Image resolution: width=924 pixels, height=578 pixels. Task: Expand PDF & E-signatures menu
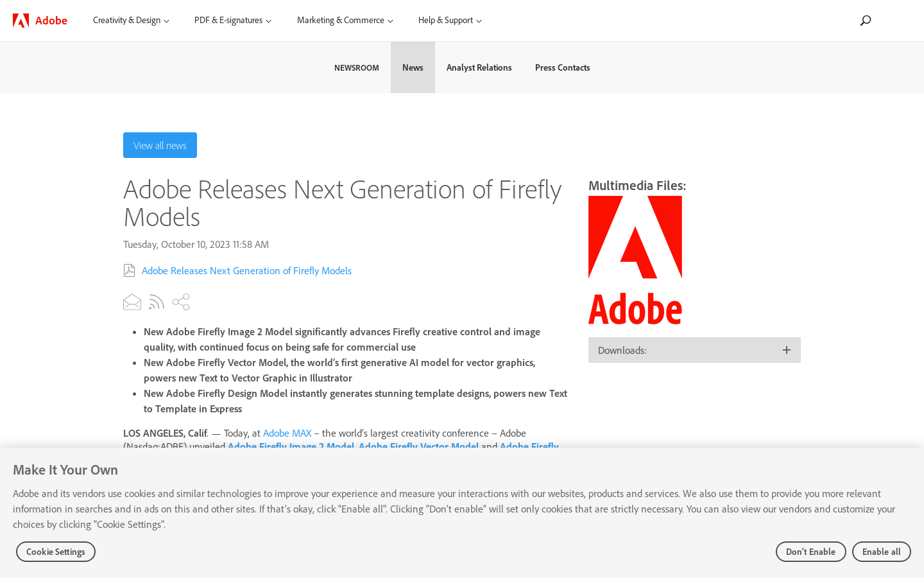(233, 21)
